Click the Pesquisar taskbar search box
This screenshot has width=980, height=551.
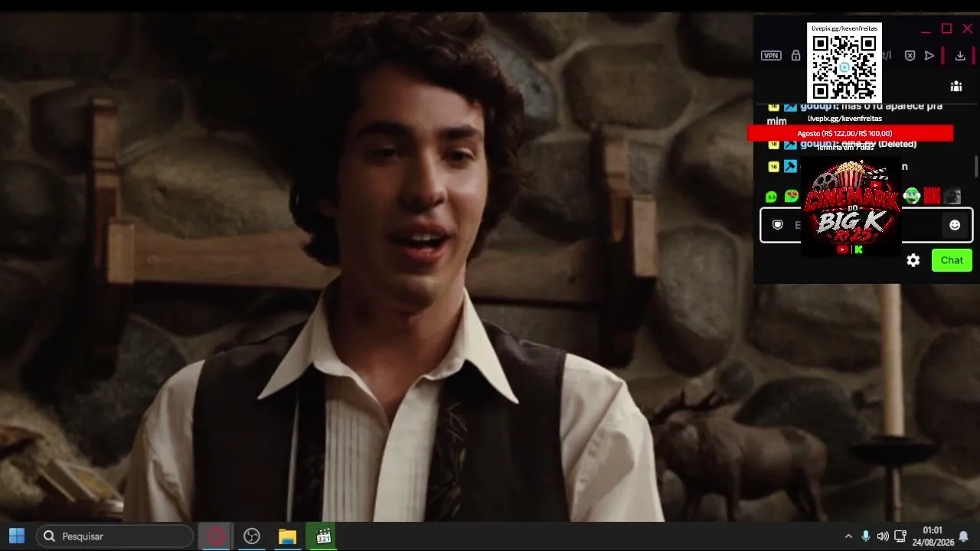[x=115, y=536]
